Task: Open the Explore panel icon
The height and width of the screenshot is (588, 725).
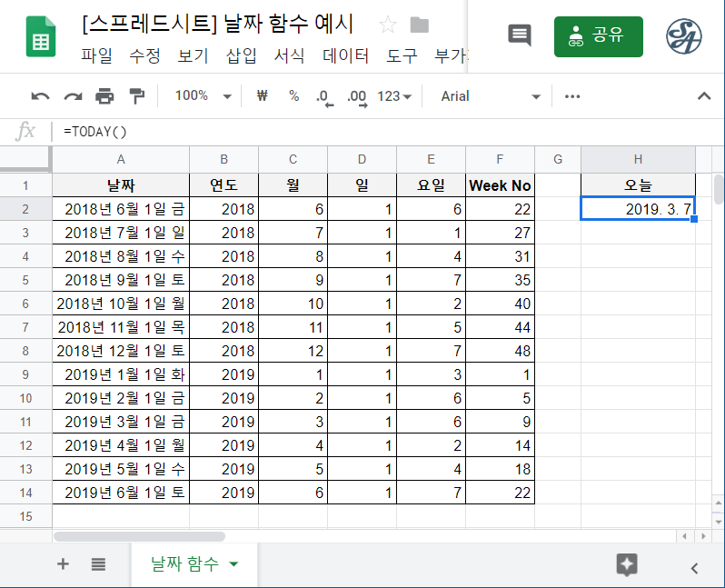Action: pos(626,564)
